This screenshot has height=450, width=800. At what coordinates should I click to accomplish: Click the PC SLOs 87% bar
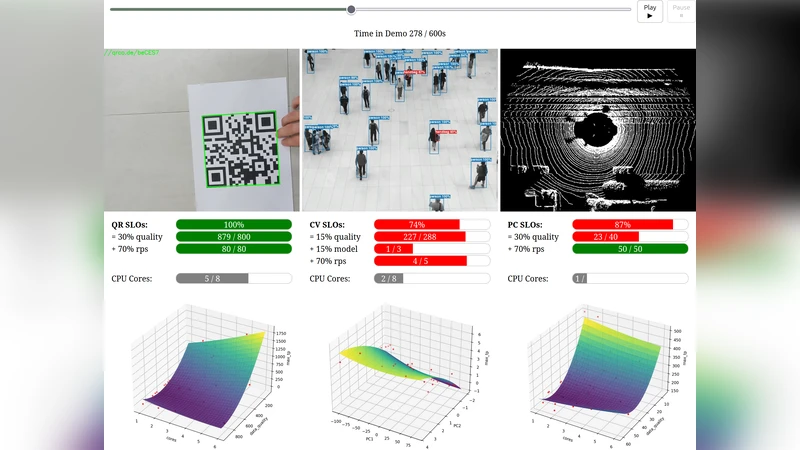(x=630, y=225)
